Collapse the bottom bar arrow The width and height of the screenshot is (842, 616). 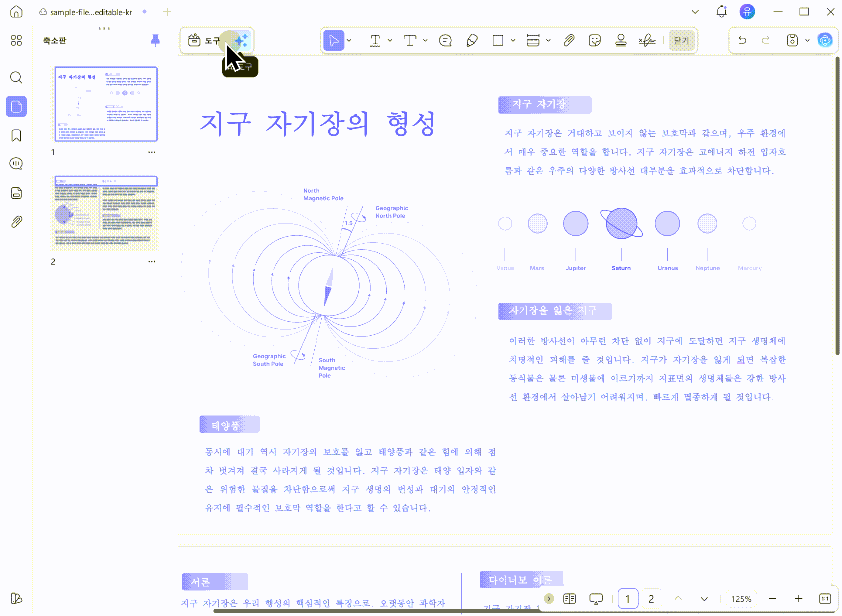549,599
